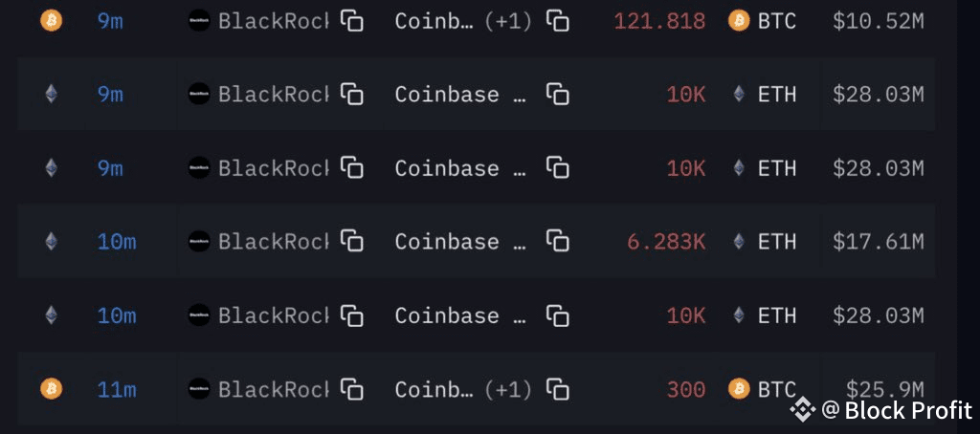Viewport: 980px width, 434px height.
Task: Click the 6.283K amount
Action: [x=666, y=242]
